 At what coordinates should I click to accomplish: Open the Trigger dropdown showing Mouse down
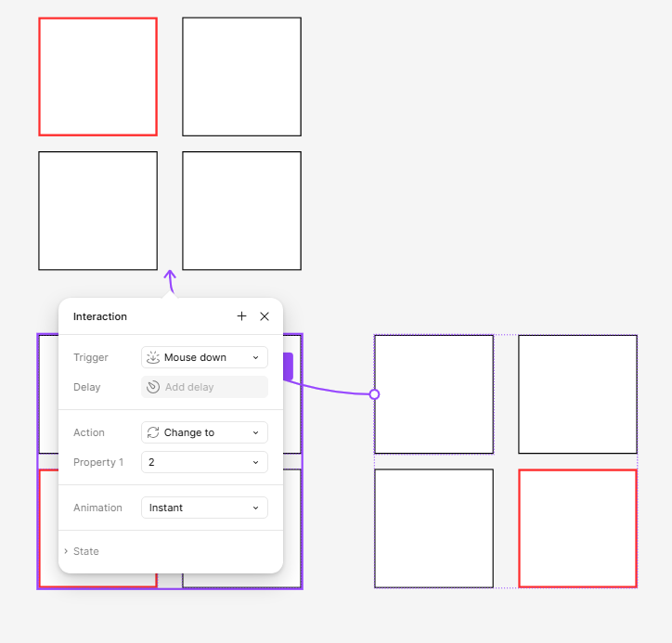pos(204,357)
